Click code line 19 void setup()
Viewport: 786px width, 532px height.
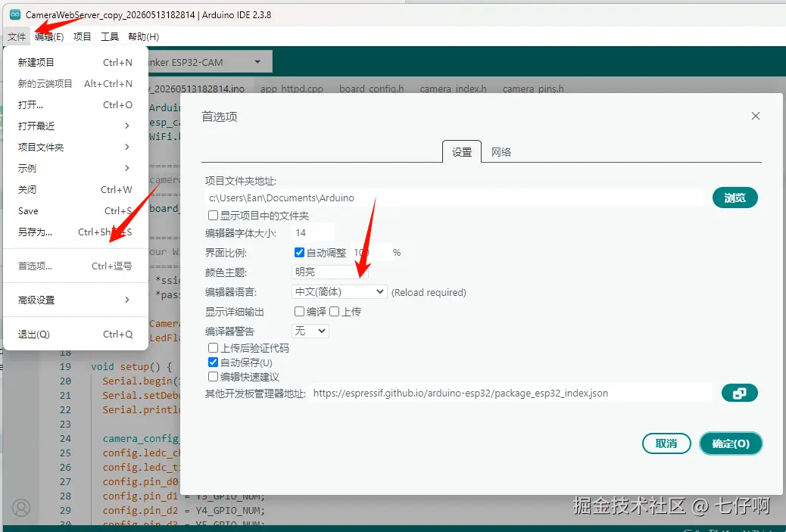[131, 367]
